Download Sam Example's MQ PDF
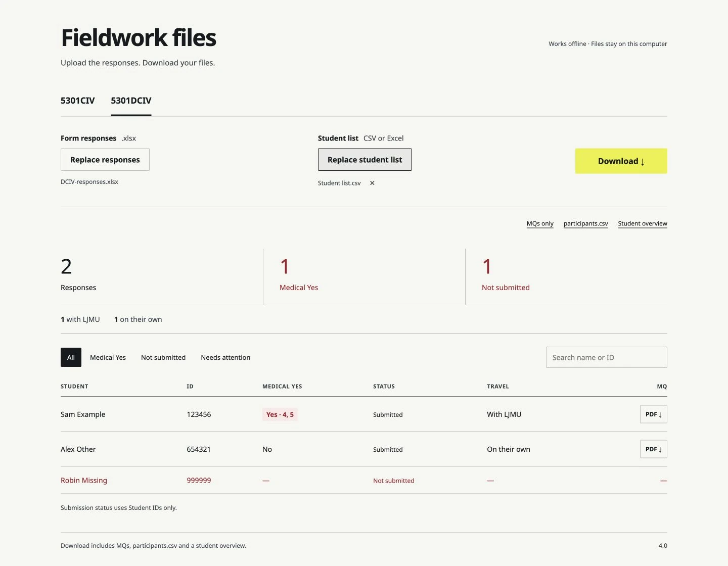This screenshot has height=566, width=728. (x=653, y=414)
